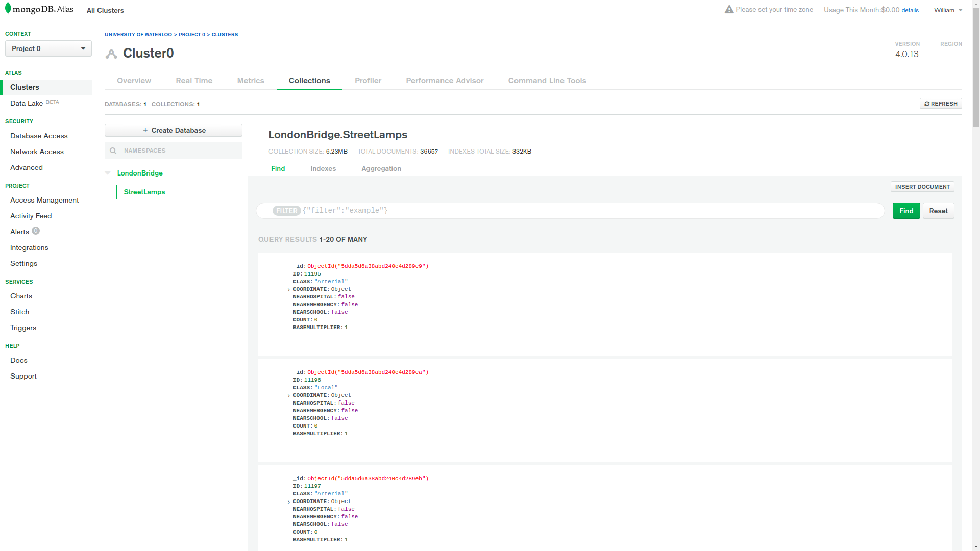
Task: Click the search magnifier in Namespaces box
Action: (113, 151)
